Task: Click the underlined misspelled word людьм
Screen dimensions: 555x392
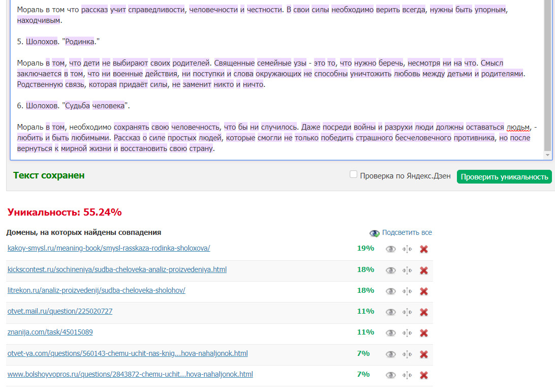Action: click(x=518, y=127)
